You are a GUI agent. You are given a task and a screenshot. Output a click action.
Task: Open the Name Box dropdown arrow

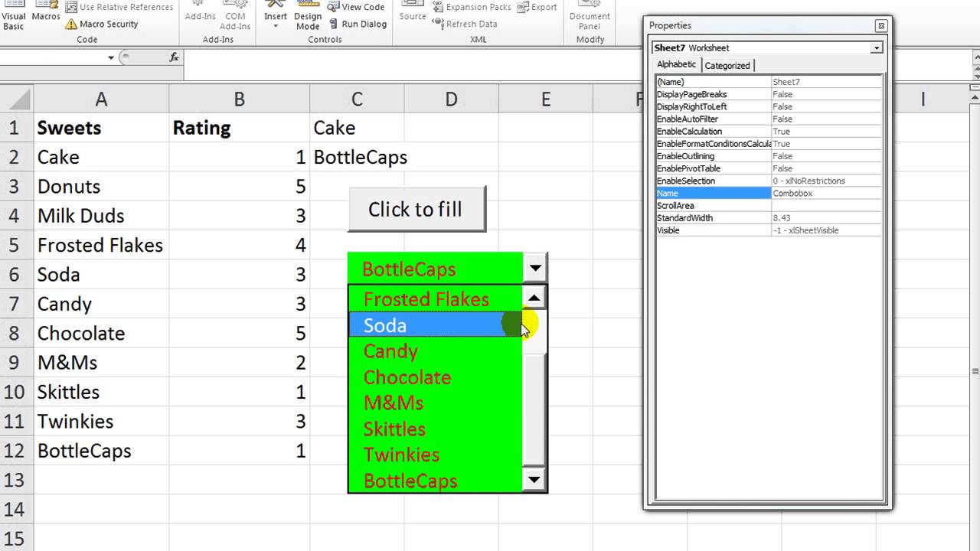pyautogui.click(x=111, y=57)
